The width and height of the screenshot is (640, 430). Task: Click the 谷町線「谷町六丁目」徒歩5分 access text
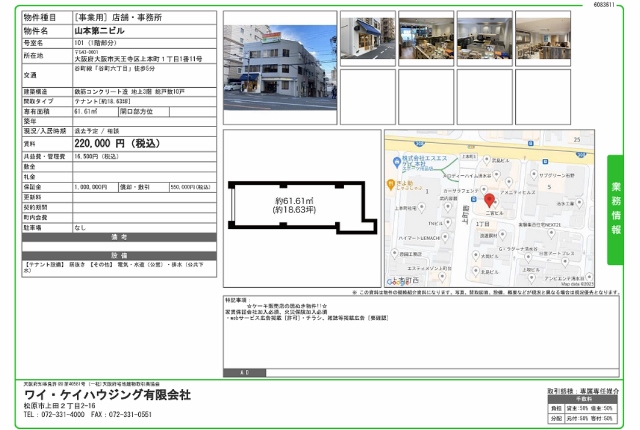point(115,69)
